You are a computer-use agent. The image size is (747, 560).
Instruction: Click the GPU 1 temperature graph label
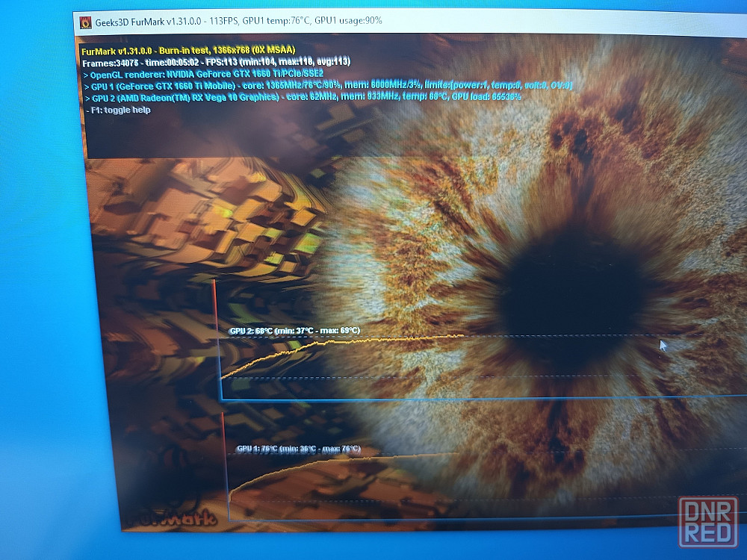click(298, 449)
